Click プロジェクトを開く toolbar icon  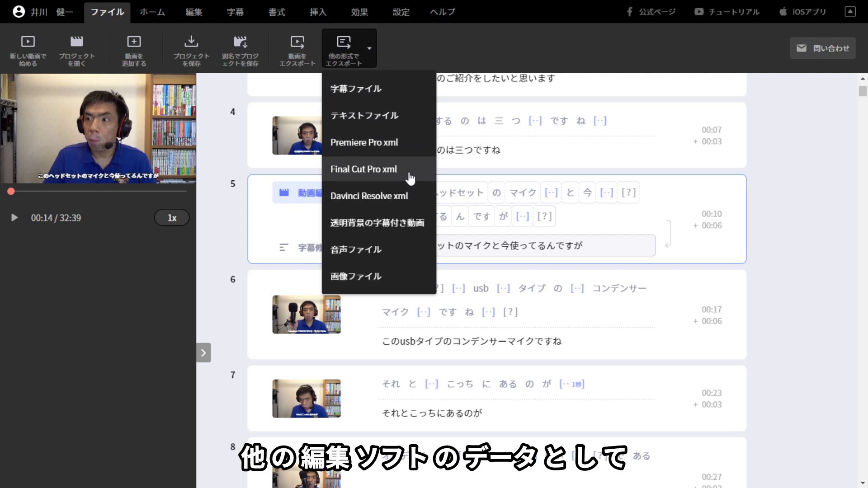77,51
